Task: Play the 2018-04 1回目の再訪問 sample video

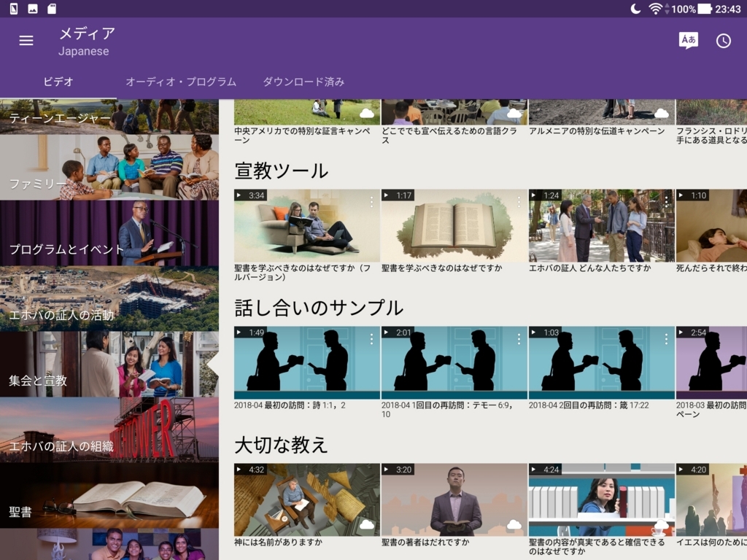Action: tap(454, 362)
